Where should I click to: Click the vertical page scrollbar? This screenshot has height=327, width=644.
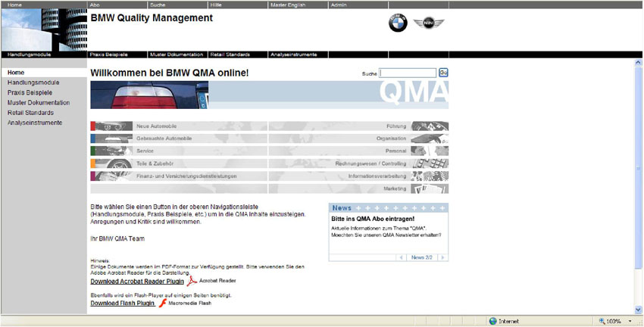click(x=638, y=189)
